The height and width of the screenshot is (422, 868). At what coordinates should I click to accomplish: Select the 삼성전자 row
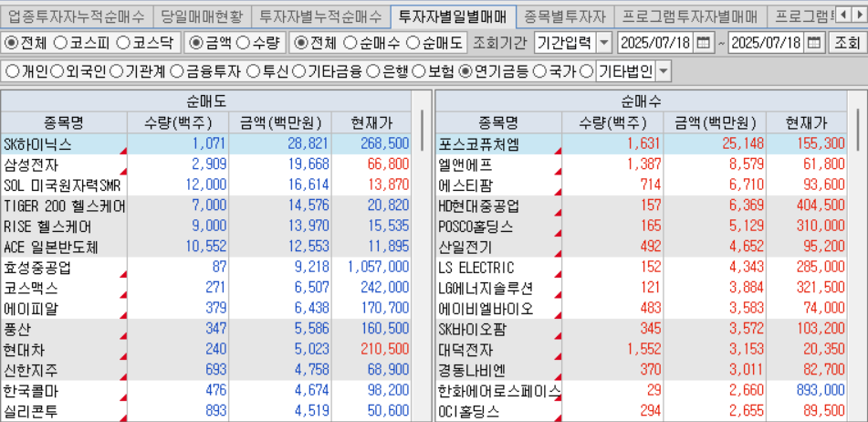click(x=206, y=164)
